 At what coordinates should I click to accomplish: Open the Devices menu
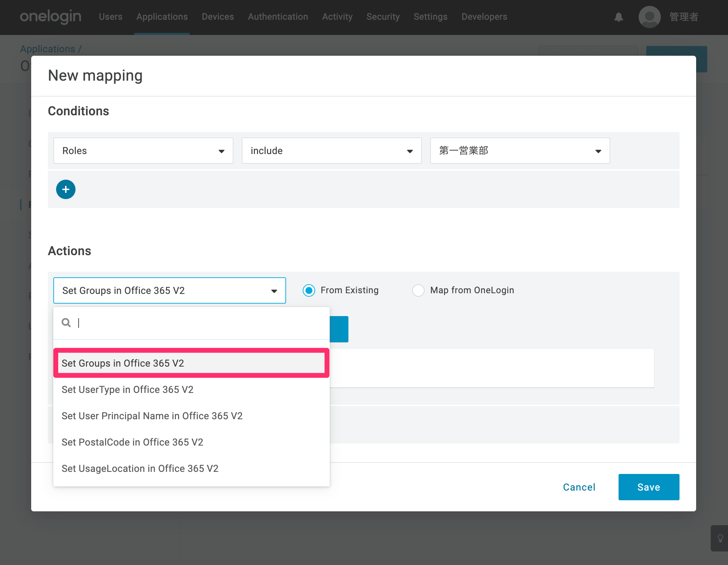218,17
